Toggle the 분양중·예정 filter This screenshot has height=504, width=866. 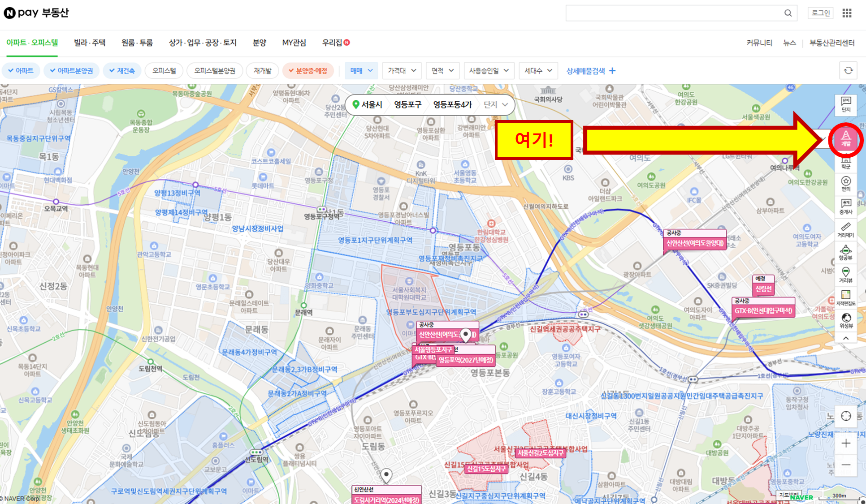pyautogui.click(x=308, y=71)
